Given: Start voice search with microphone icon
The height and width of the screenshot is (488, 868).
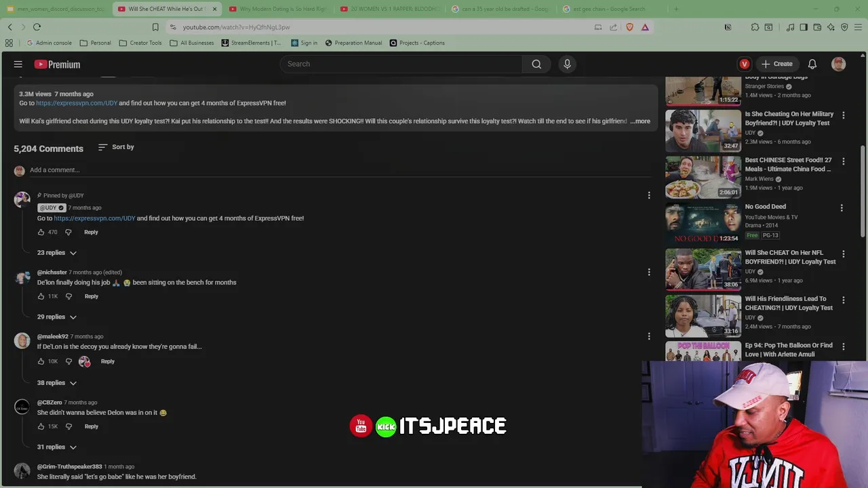Looking at the screenshot, I should tap(568, 64).
